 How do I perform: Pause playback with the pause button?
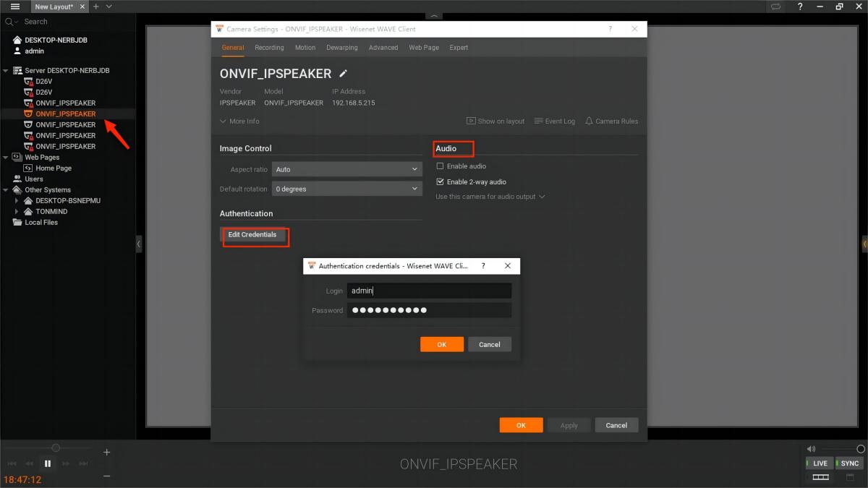[48, 463]
